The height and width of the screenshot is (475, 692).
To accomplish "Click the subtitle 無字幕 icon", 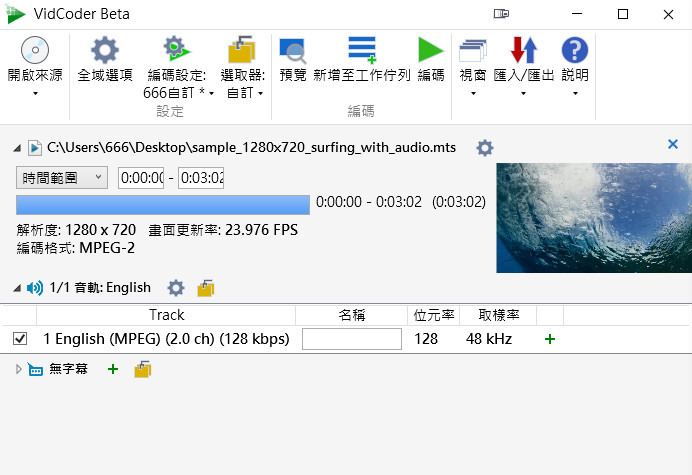I will (x=35, y=369).
